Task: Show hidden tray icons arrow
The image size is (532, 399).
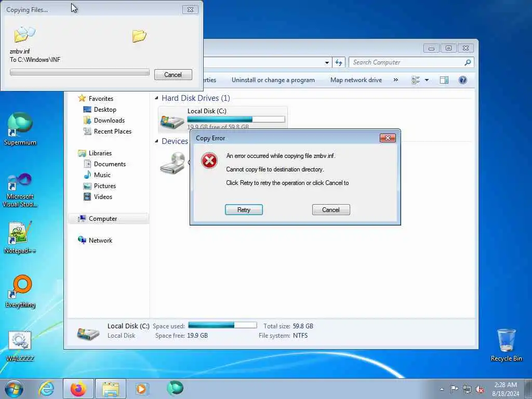Action: pyautogui.click(x=442, y=389)
